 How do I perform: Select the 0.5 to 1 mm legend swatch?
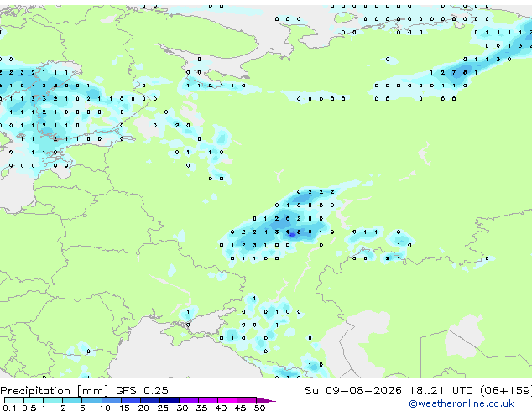click(x=34, y=400)
